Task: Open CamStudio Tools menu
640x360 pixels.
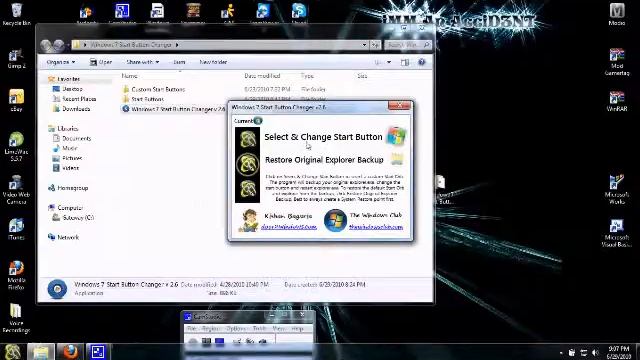Action: (259, 328)
